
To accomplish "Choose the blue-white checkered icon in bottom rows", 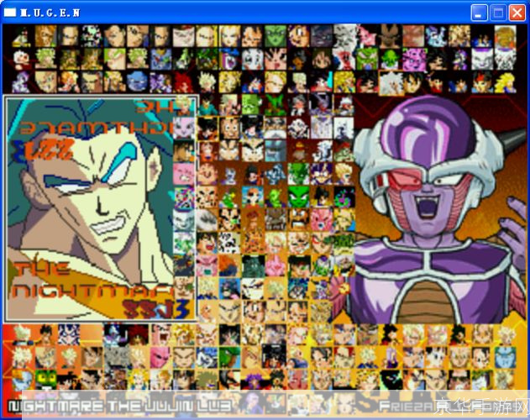I will point(69,335).
